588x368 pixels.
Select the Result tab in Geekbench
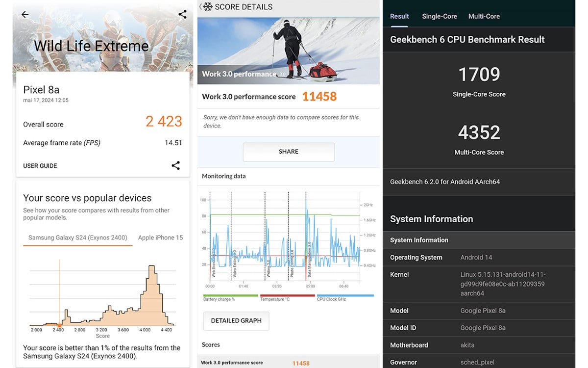point(399,16)
